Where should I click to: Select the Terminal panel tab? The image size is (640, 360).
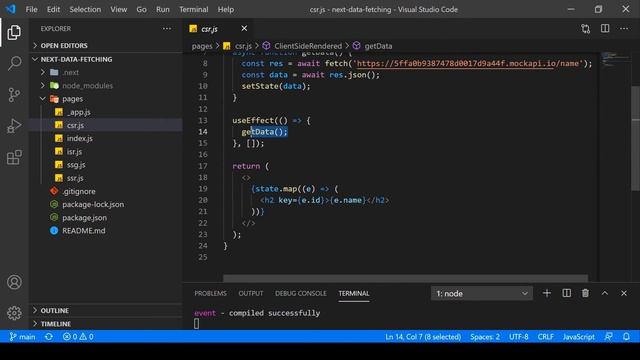click(x=354, y=293)
